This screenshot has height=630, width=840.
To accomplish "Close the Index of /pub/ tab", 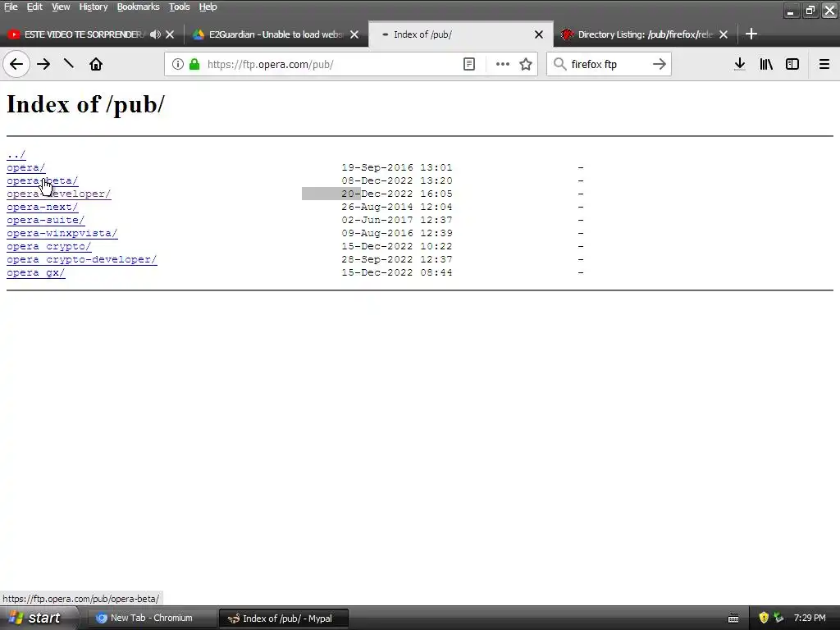I will click(x=539, y=34).
